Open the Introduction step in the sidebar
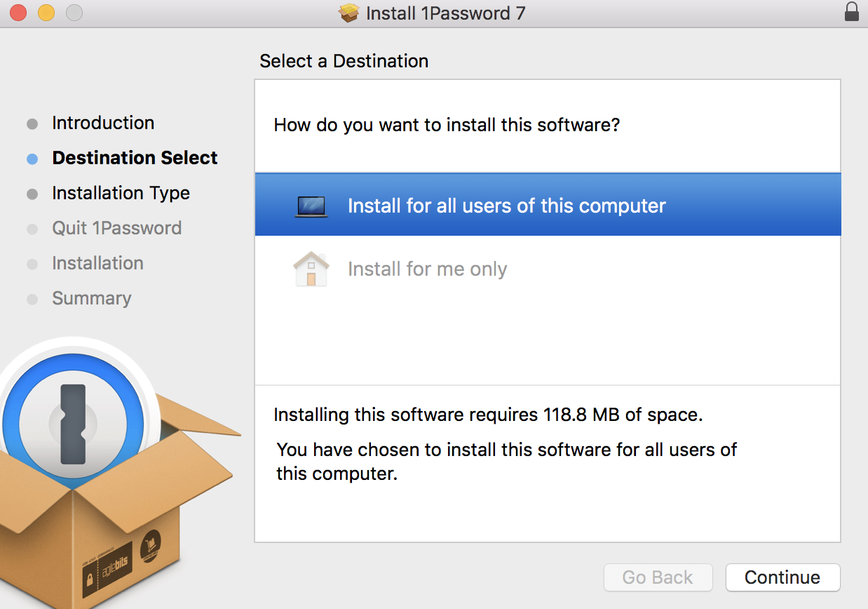 (x=103, y=123)
